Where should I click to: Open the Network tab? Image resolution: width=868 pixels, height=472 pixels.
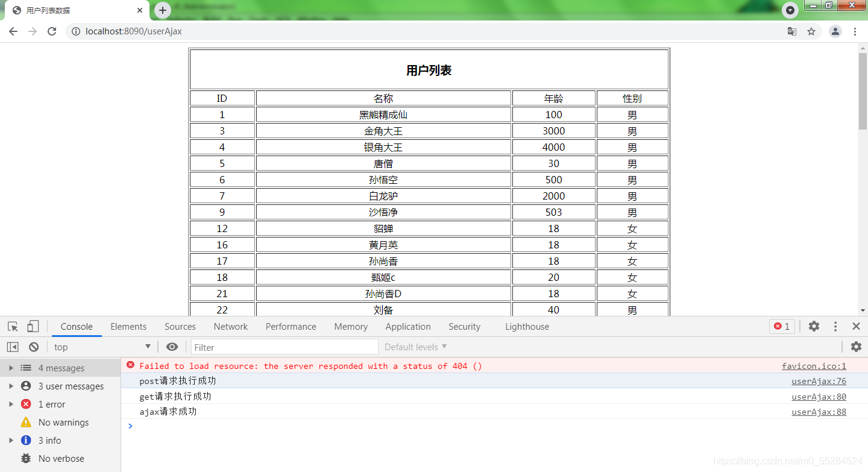click(x=231, y=326)
